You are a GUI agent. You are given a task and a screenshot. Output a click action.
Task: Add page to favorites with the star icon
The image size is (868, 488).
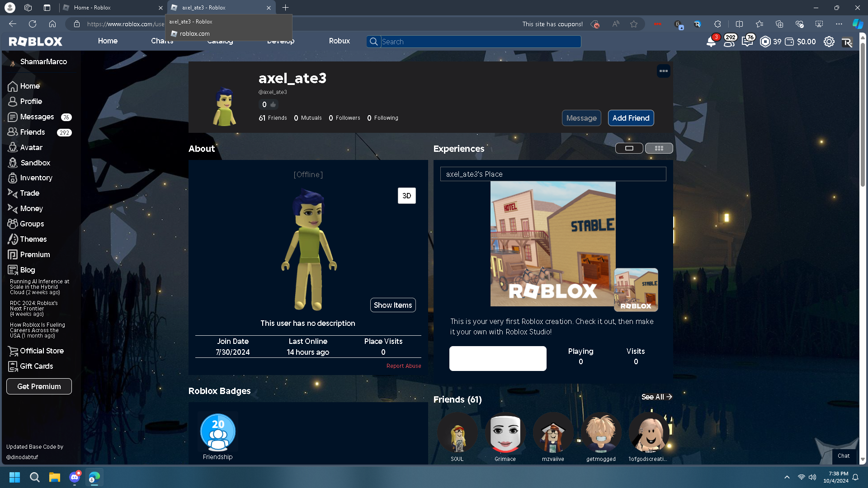click(634, 24)
